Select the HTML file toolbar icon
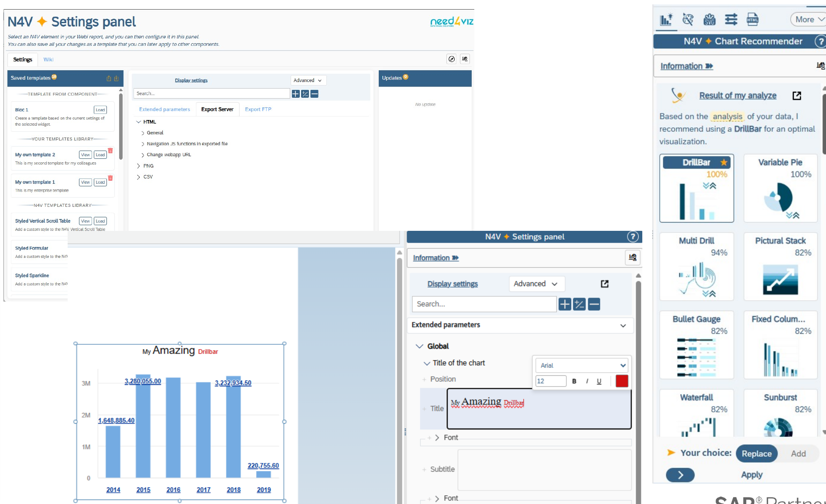 753,20
